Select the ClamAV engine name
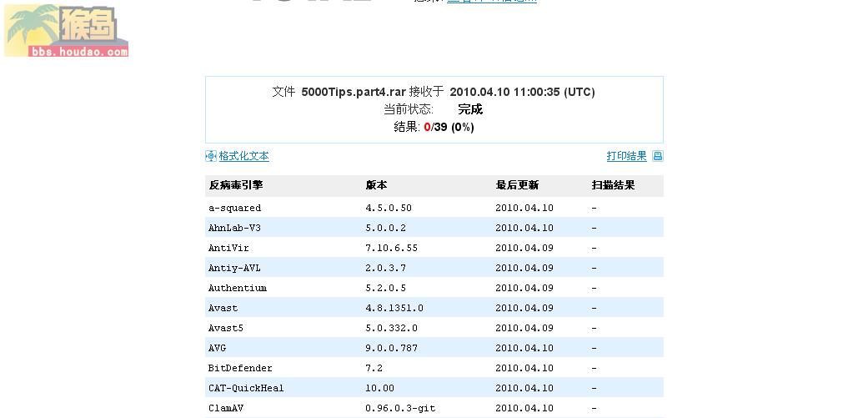 [x=226, y=408]
